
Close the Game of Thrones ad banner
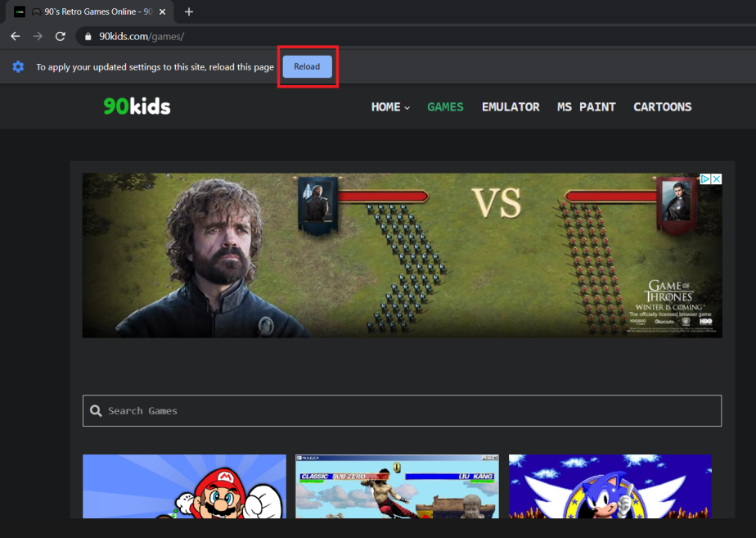(717, 179)
